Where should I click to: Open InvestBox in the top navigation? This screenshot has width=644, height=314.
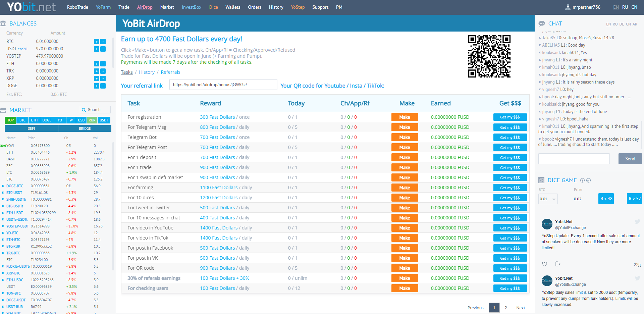[x=192, y=7]
